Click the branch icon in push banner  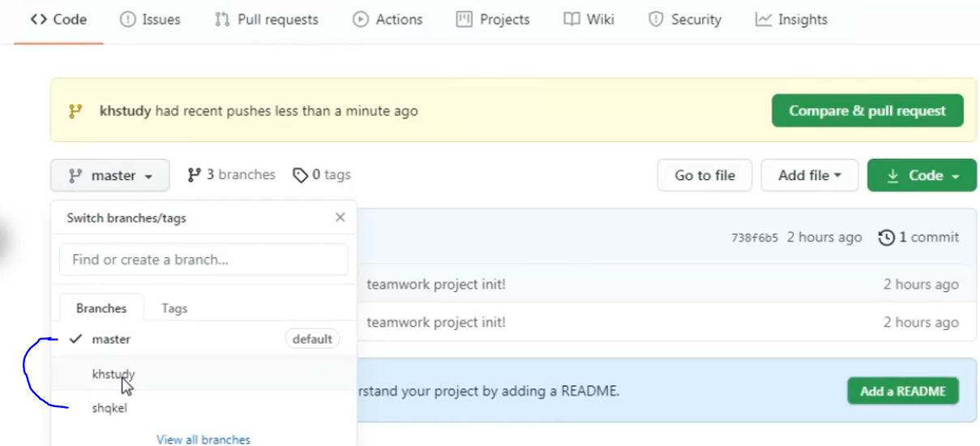[x=75, y=111]
